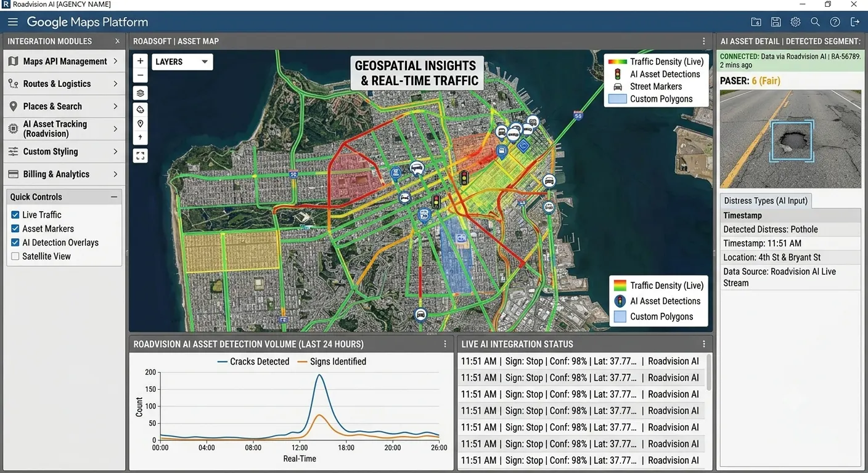Expand Billing & Analytics chevron
Image resolution: width=868 pixels, height=473 pixels.
click(x=115, y=174)
